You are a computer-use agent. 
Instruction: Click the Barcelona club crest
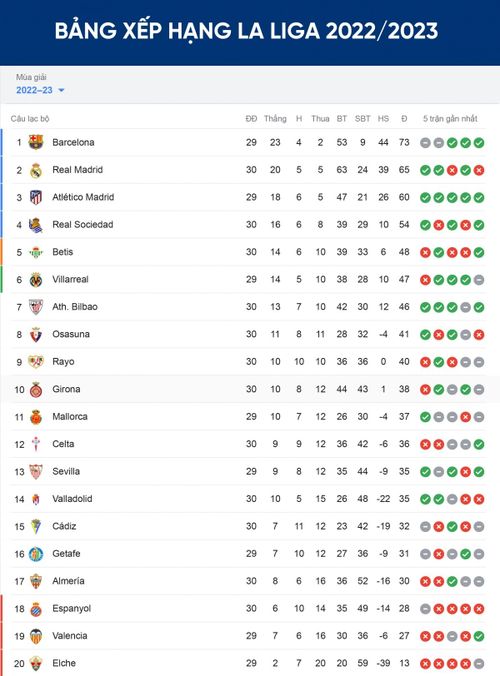point(36,142)
